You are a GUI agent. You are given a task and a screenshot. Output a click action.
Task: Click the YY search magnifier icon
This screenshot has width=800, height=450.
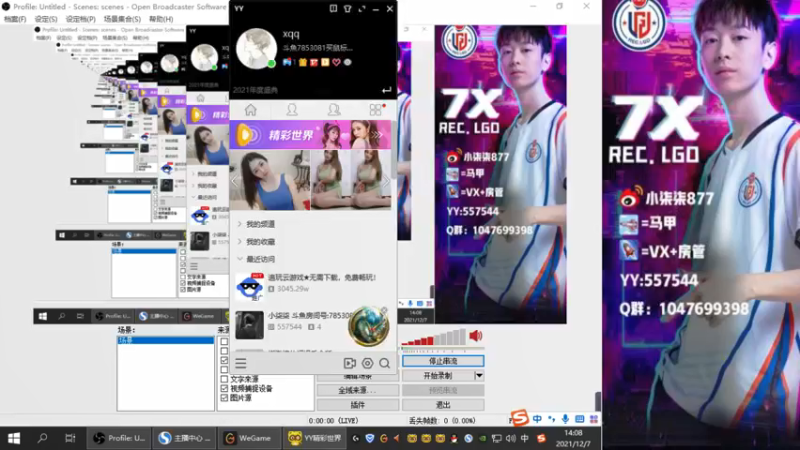point(385,363)
